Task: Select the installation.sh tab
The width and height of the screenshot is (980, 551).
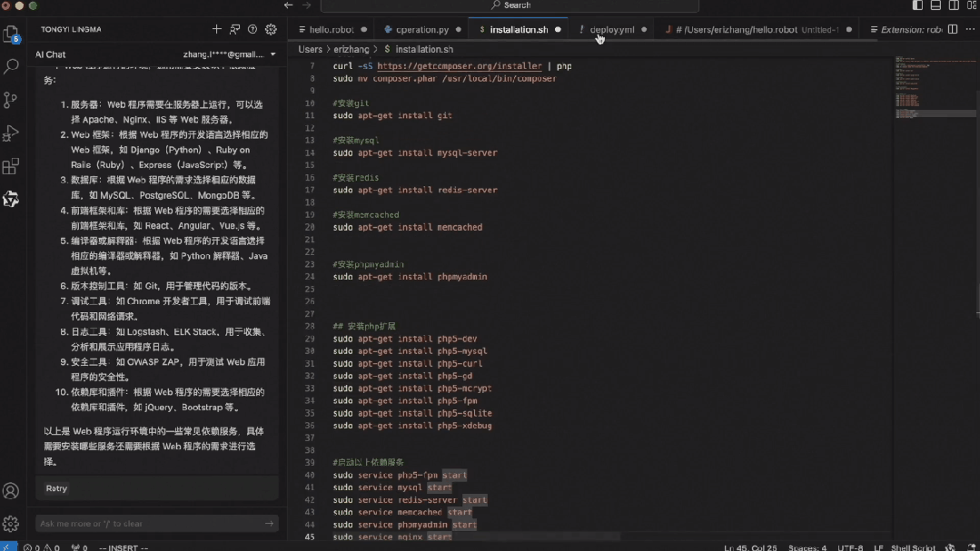Action: pos(519,29)
